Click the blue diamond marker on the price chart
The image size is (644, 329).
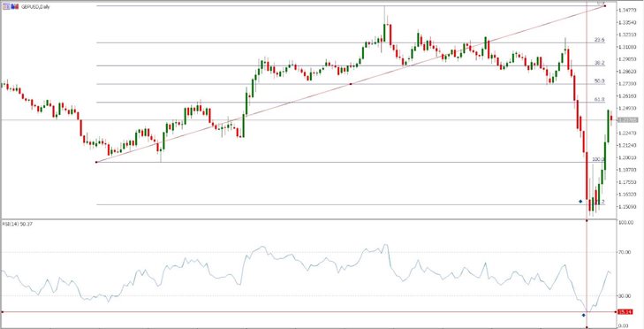pyautogui.click(x=580, y=201)
